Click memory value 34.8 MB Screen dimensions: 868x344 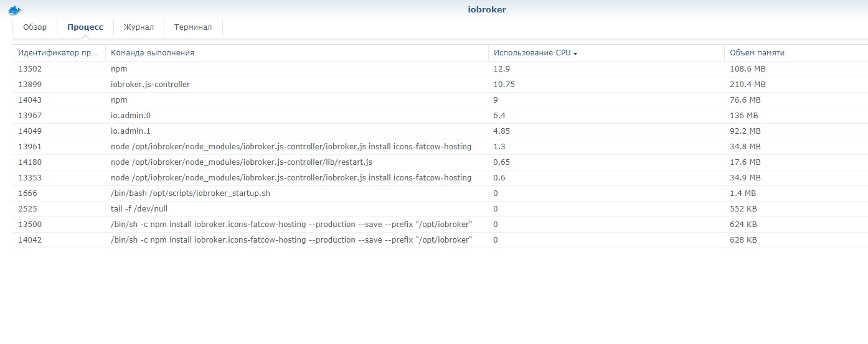pos(745,146)
